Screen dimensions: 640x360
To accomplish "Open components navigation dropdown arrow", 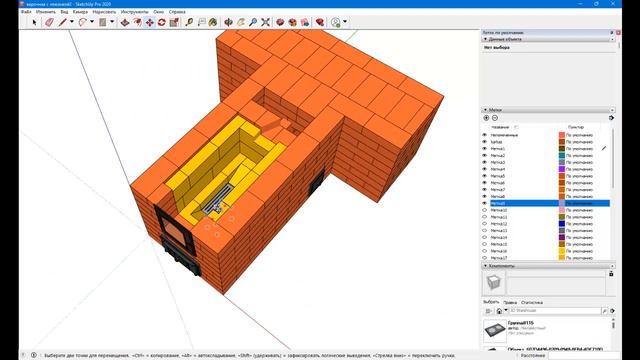I will click(x=506, y=311).
